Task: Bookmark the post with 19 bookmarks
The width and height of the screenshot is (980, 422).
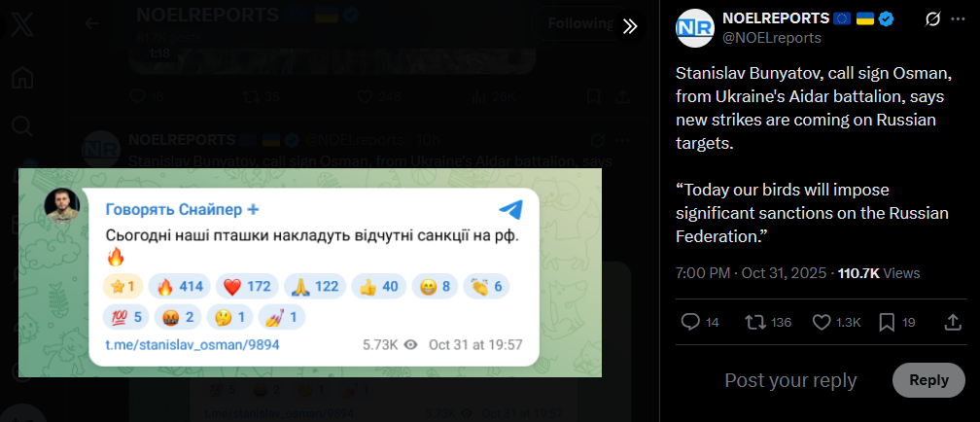Action: point(896,322)
